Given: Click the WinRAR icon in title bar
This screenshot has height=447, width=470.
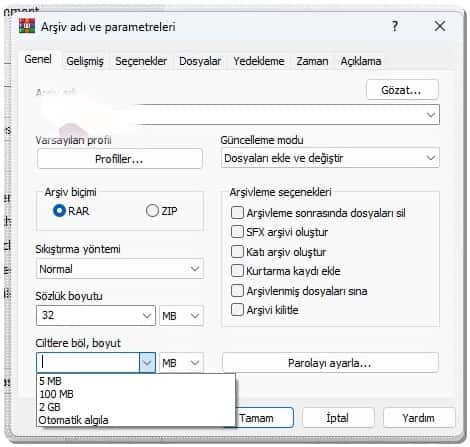Looking at the screenshot, I should [x=27, y=26].
